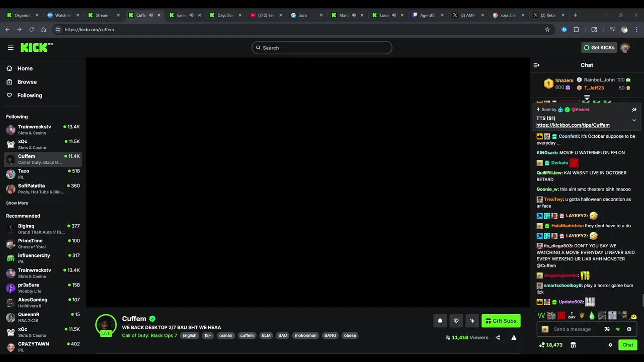644x362 pixels.
Task: Click the browser address bar URL
Action: click(89, 30)
